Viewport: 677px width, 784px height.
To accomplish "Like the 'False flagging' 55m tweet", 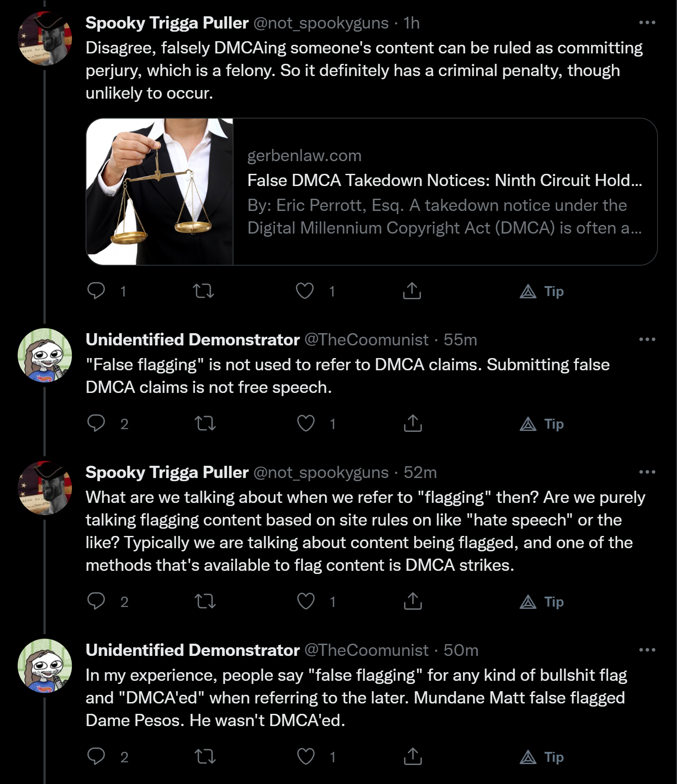I will [306, 424].
